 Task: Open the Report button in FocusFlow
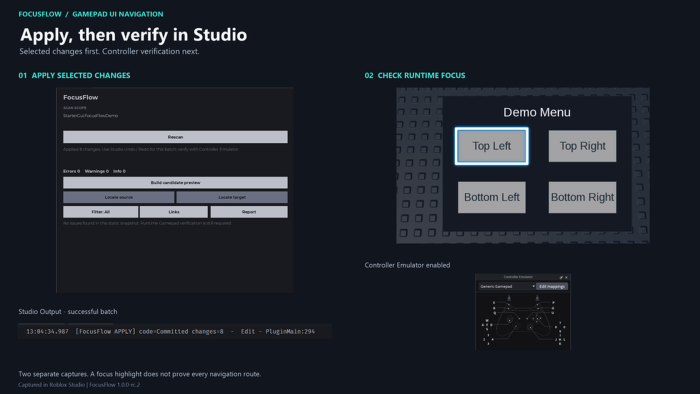coord(249,212)
